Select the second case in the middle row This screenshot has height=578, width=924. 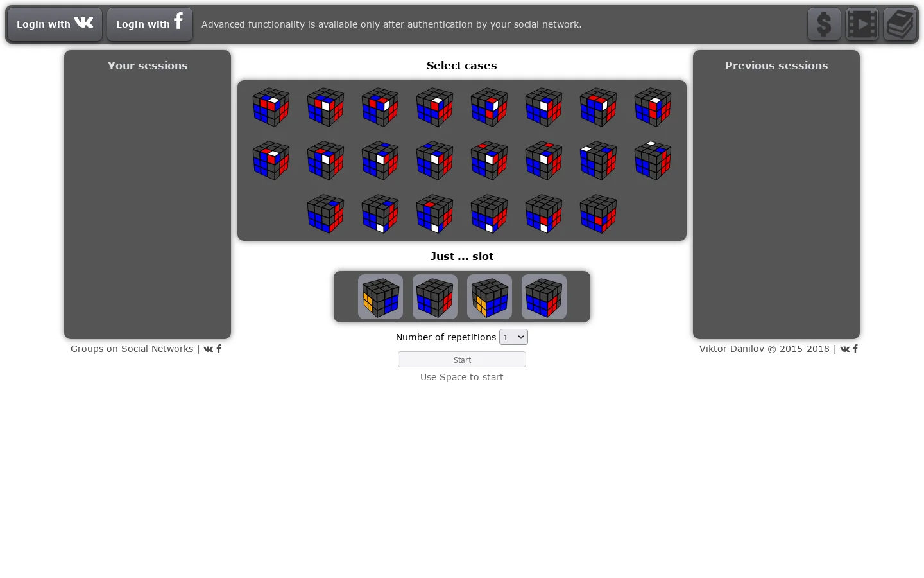point(326,161)
